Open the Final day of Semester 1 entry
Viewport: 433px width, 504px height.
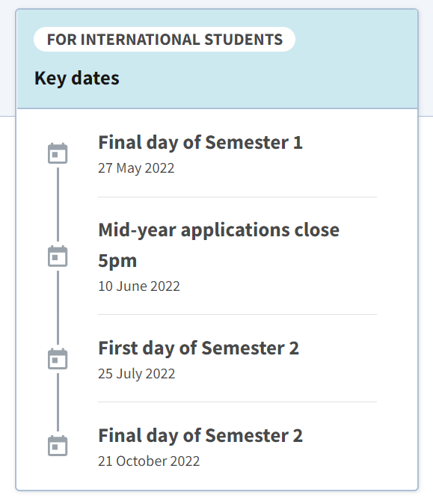point(200,142)
